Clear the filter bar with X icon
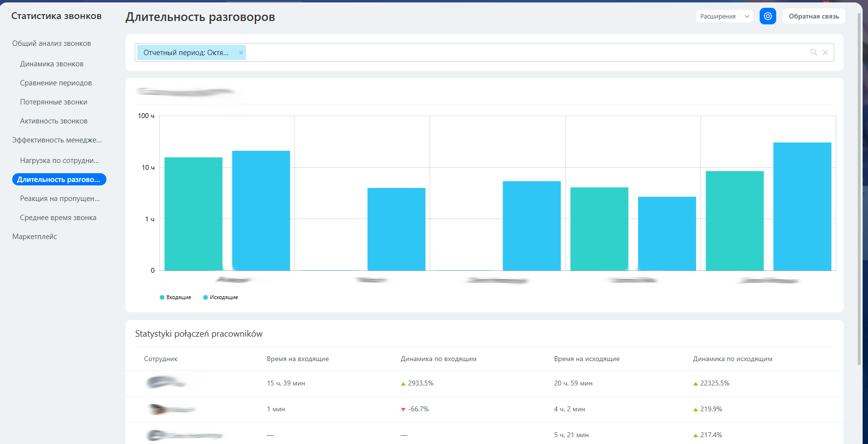This screenshot has width=868, height=444. pyautogui.click(x=825, y=52)
